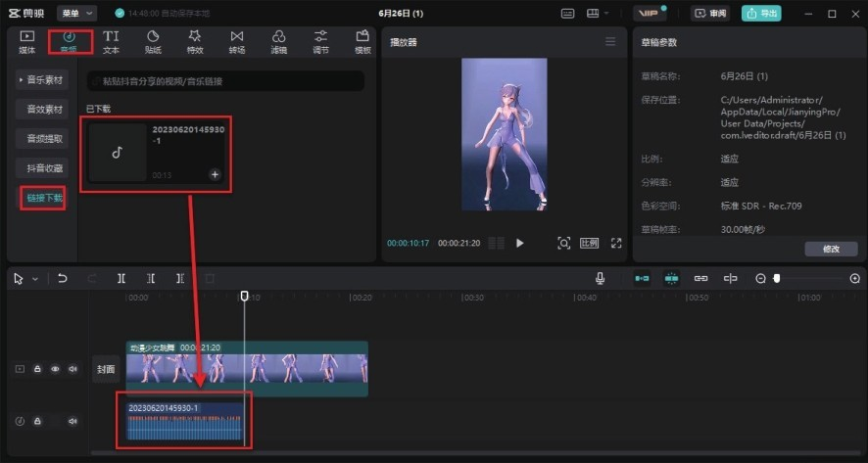Hide the video track with eye icon

55,369
